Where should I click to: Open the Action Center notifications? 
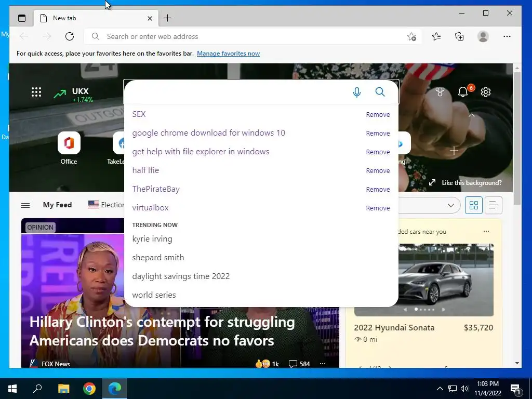pyautogui.click(x=515, y=389)
